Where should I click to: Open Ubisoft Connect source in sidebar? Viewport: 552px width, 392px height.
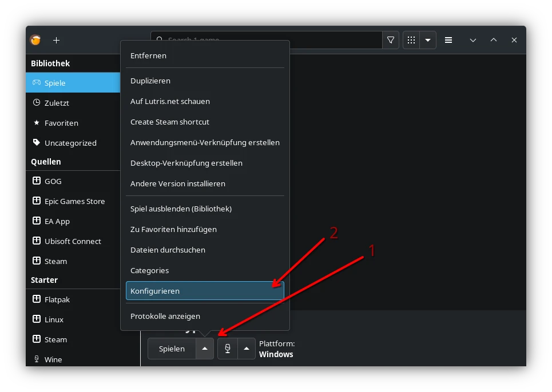point(37,241)
